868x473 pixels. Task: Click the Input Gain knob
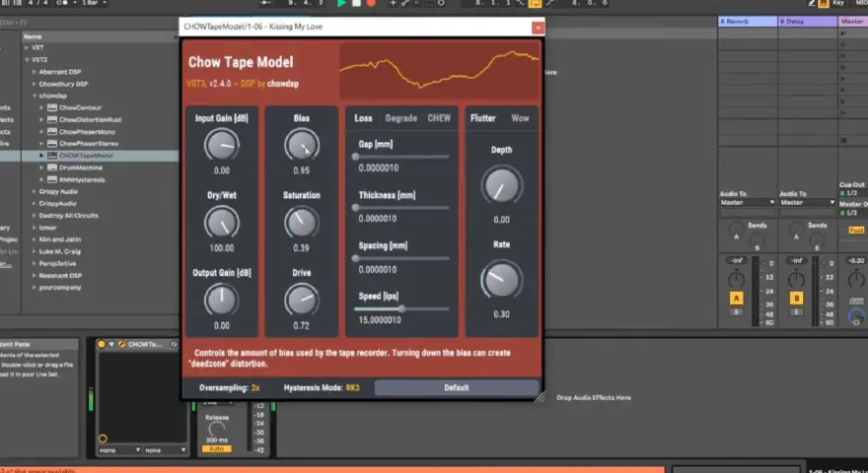(x=221, y=146)
